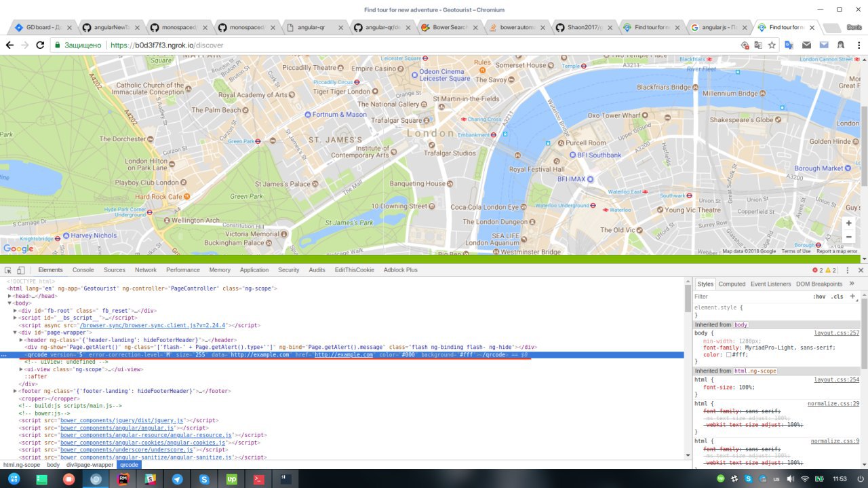This screenshot has height=488, width=868.
Task: Expand the footer element node
Action: 15,392
